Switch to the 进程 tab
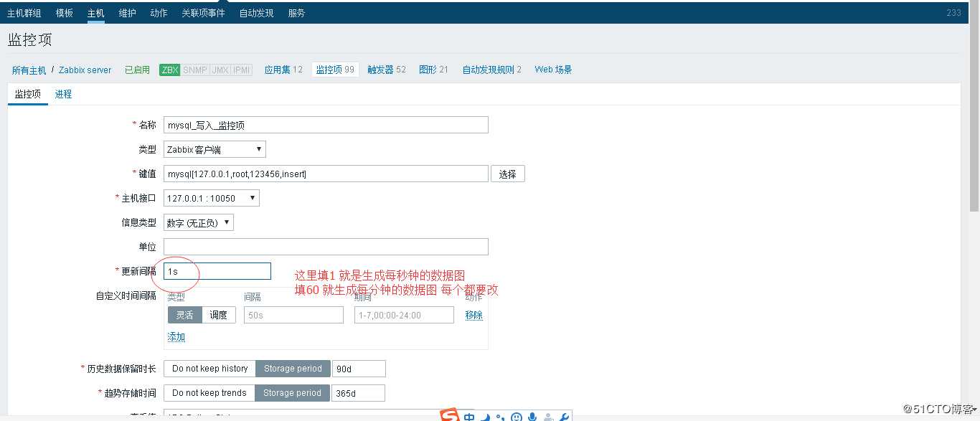The width and height of the screenshot is (980, 421). click(63, 94)
